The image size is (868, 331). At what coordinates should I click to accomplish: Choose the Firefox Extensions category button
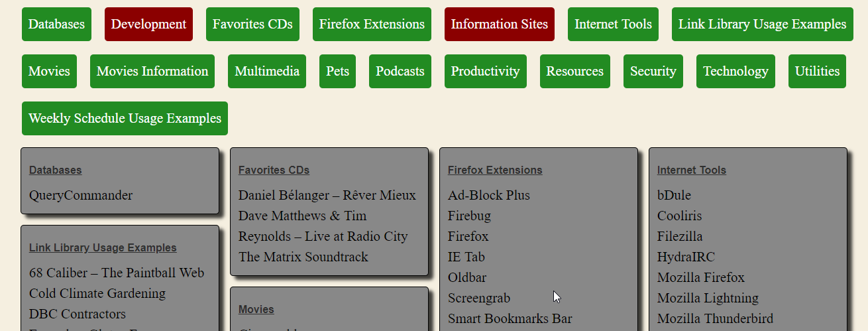tap(372, 25)
